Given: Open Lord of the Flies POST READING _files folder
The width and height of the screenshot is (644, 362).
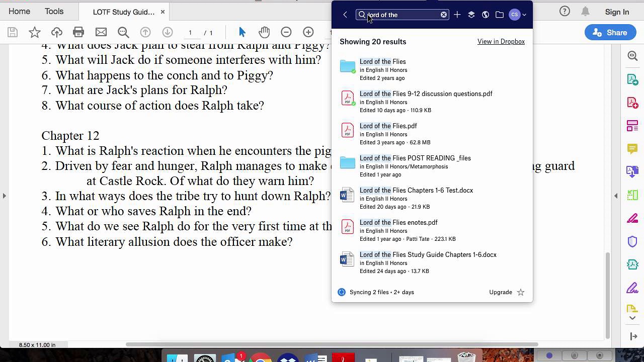Looking at the screenshot, I should tap(432, 166).
